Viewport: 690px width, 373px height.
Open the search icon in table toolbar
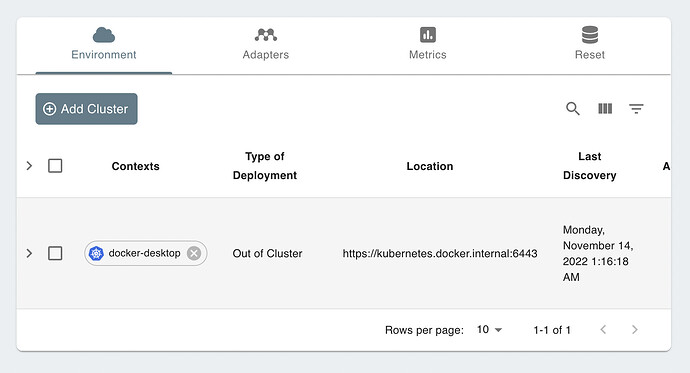click(573, 109)
